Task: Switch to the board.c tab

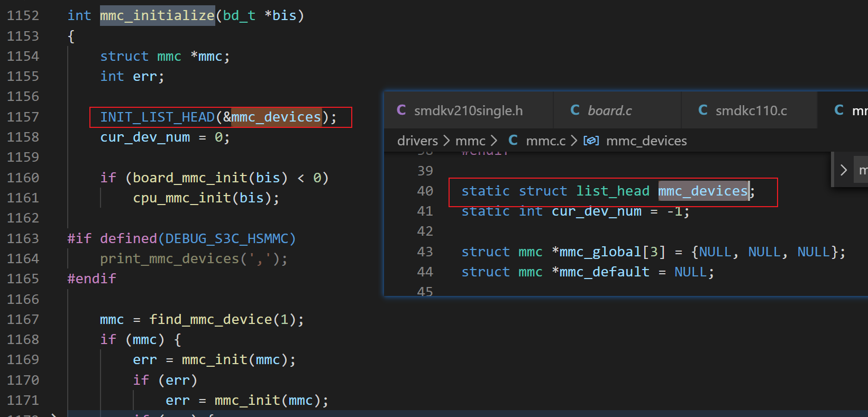Action: coord(609,110)
